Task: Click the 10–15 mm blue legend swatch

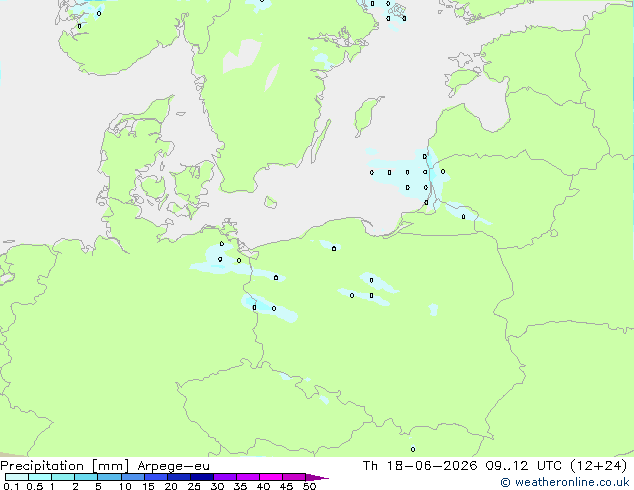Action: (x=132, y=477)
